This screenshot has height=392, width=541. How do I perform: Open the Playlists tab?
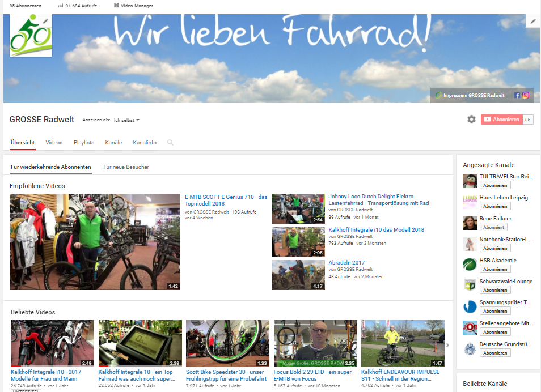tap(84, 142)
